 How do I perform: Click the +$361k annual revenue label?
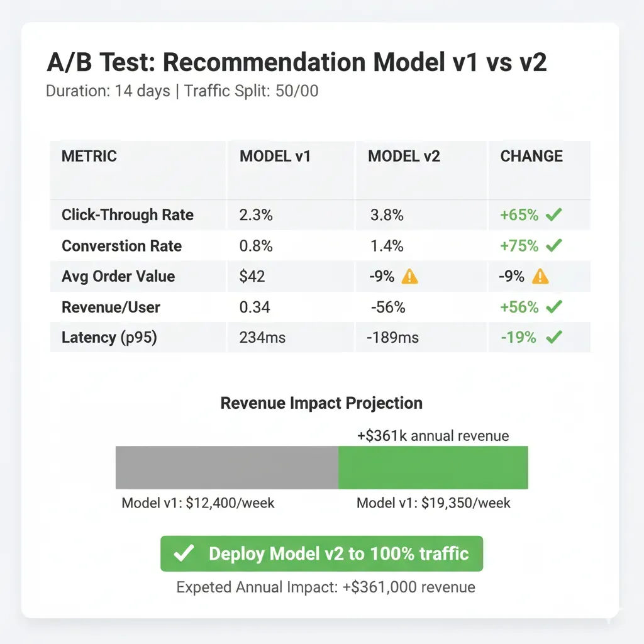[432, 435]
